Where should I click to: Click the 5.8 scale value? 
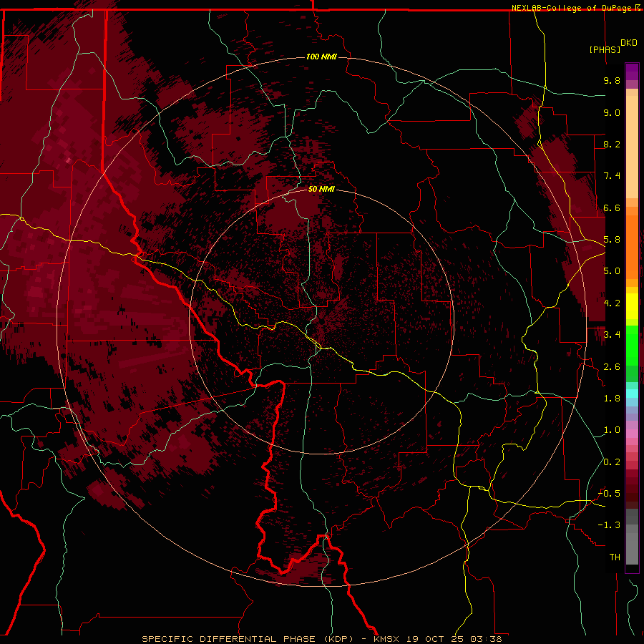[x=612, y=240]
